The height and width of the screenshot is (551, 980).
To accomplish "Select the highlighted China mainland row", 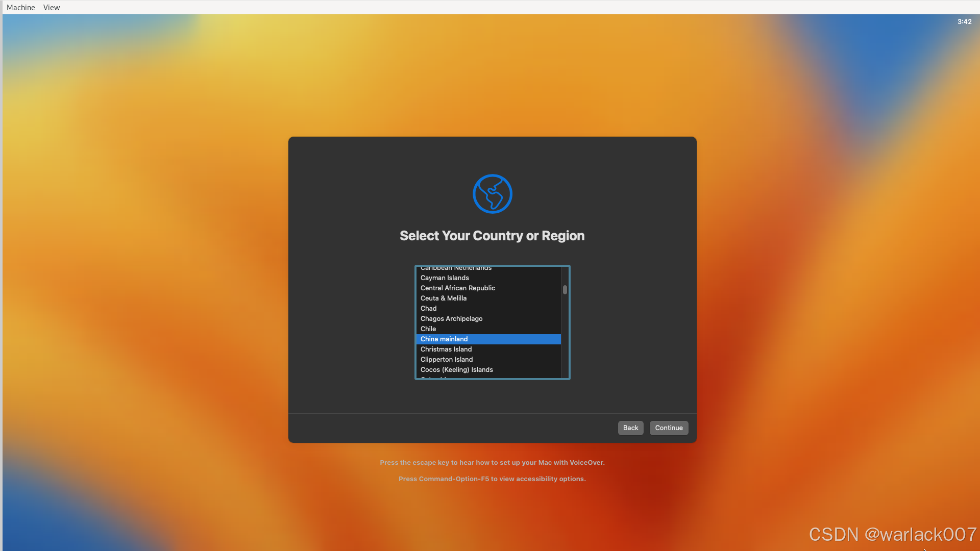I will coord(488,339).
